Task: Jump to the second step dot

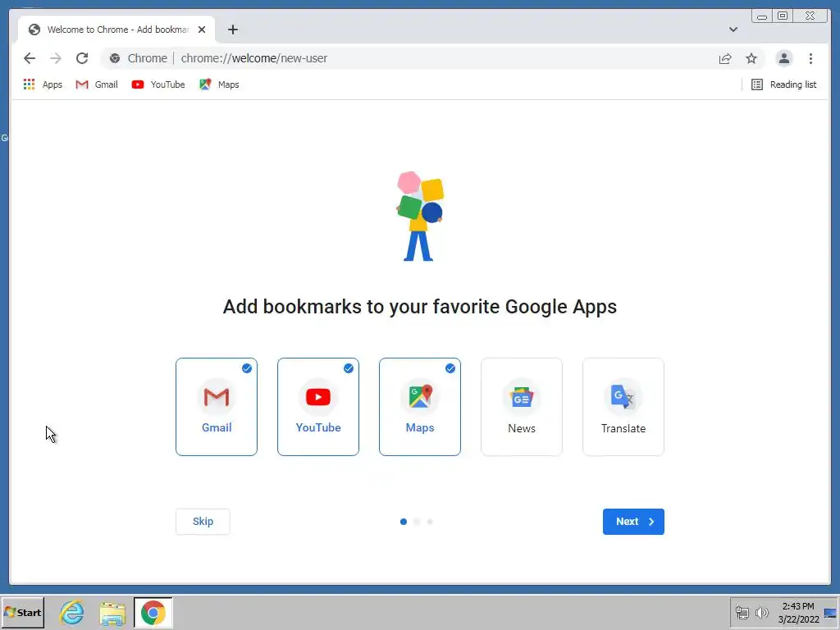Action: coord(417,521)
